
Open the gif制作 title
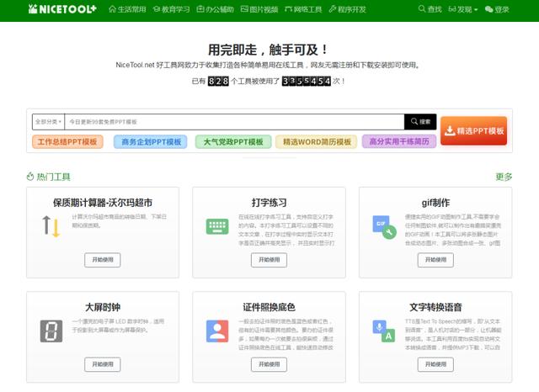pyautogui.click(x=435, y=203)
